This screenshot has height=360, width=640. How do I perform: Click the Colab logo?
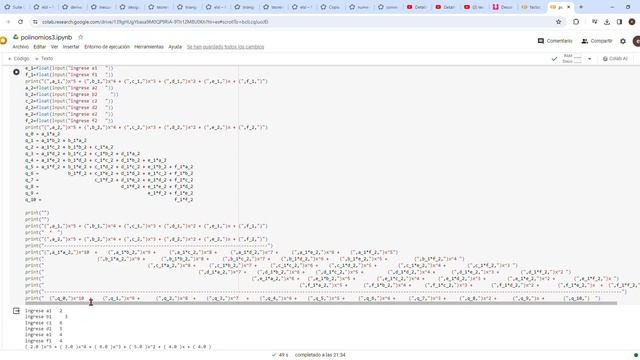3,40
